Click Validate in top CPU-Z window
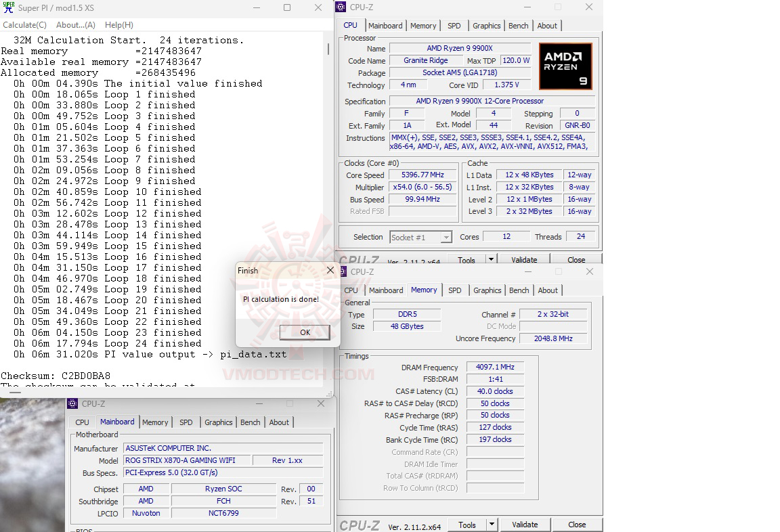 pos(524,259)
